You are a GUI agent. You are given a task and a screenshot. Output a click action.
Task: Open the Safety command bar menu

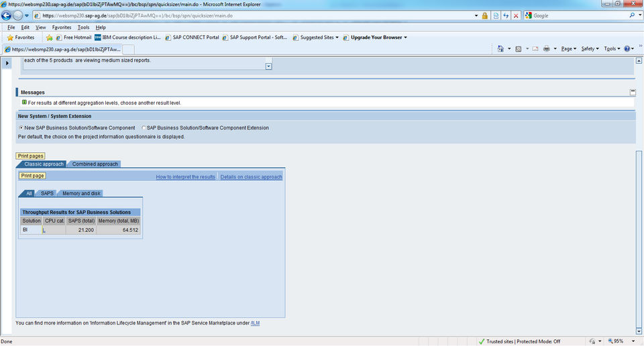pos(590,49)
